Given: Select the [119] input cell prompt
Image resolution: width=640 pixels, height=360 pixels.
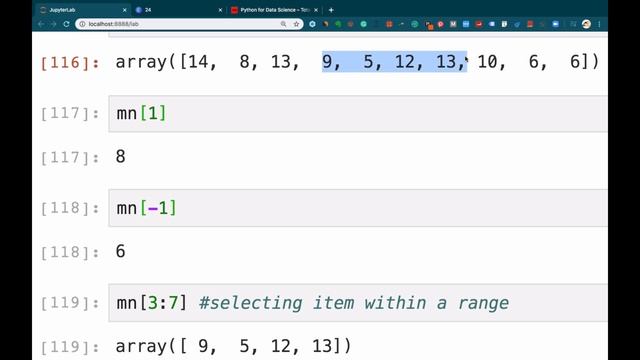Looking at the screenshot, I should [70, 303].
